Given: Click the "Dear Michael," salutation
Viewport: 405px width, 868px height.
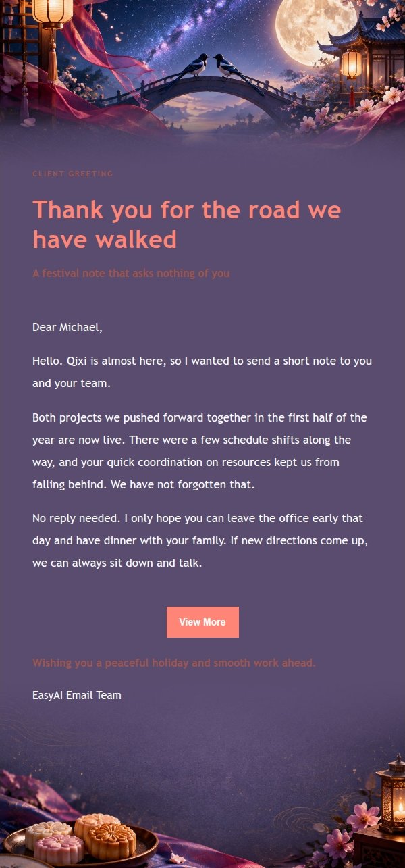Looking at the screenshot, I should point(67,328).
